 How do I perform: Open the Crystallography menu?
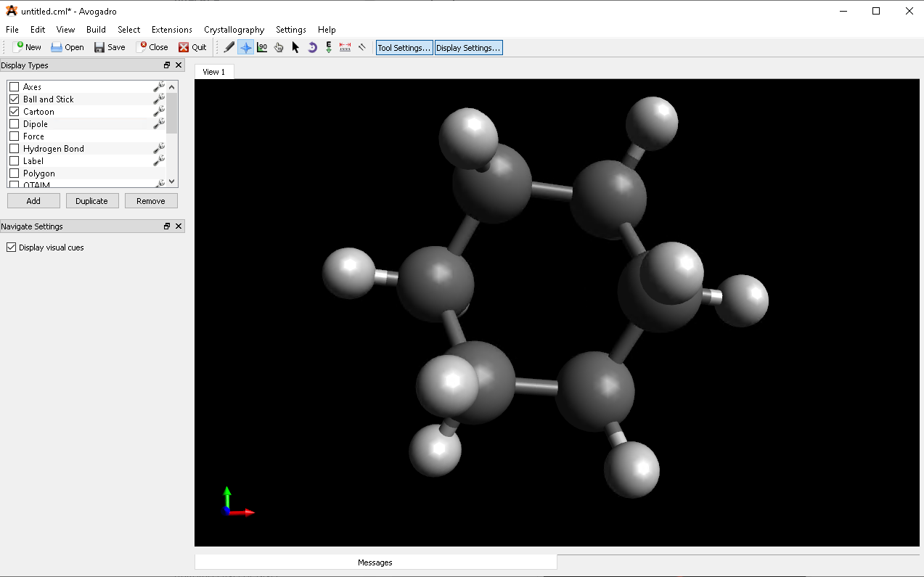[234, 30]
